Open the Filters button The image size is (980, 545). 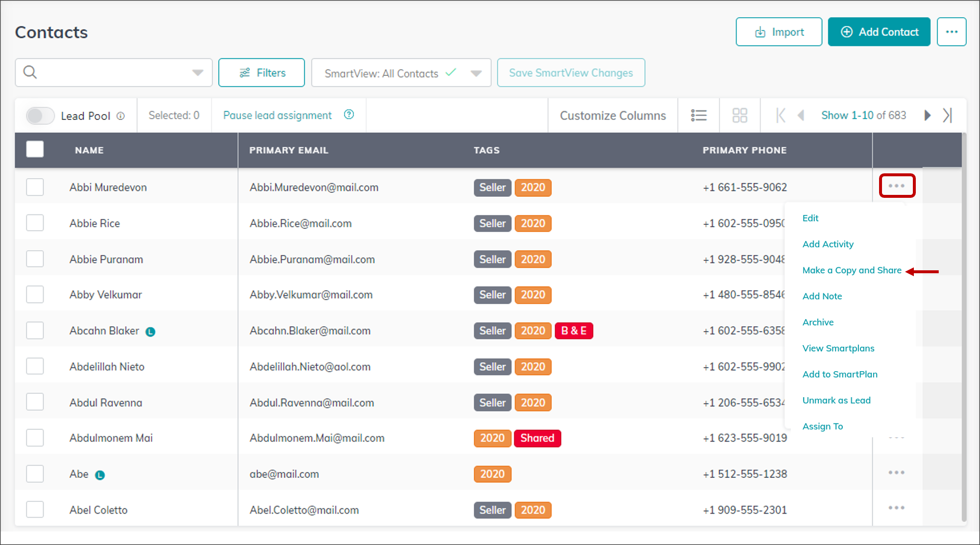(x=262, y=73)
